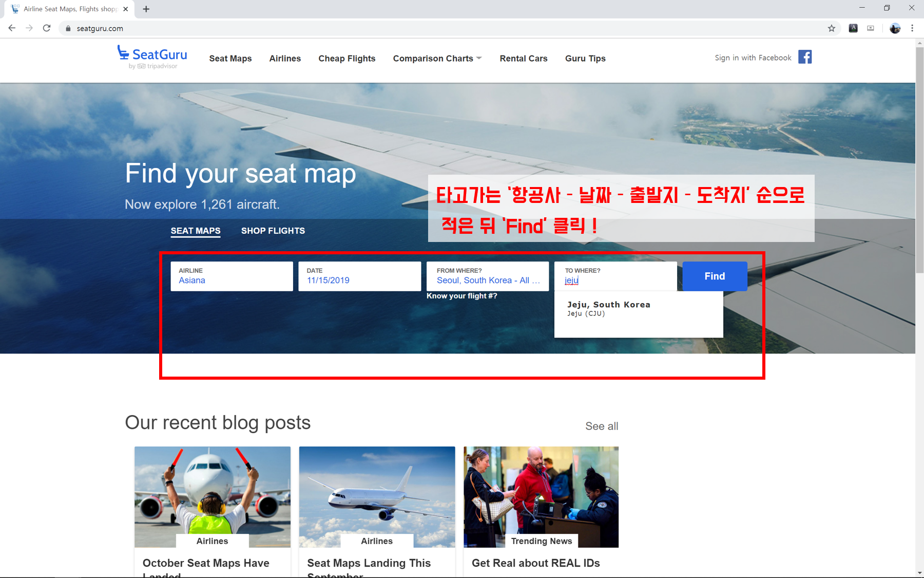
Task: Open October Seat Maps Have Landed post
Action: [x=206, y=569]
